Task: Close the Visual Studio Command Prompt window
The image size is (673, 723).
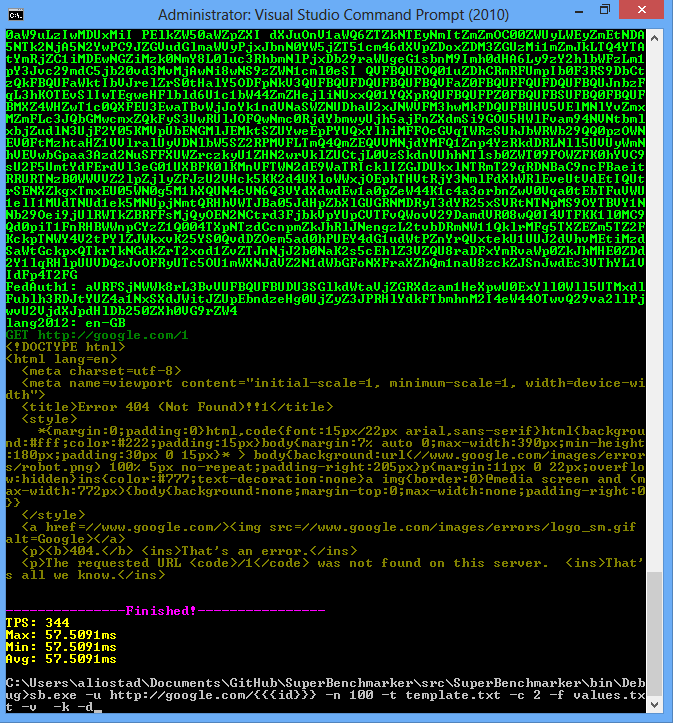Action: (x=641, y=10)
